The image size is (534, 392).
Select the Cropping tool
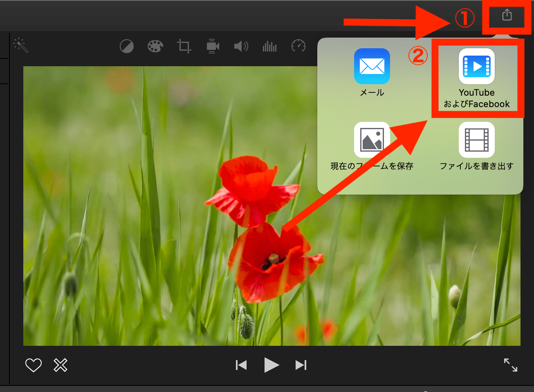tap(184, 46)
